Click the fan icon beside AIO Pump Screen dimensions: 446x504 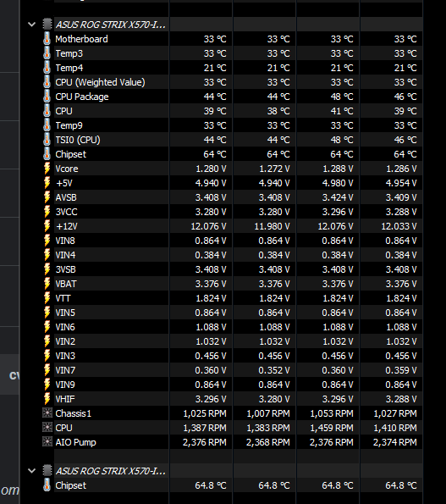point(47,441)
